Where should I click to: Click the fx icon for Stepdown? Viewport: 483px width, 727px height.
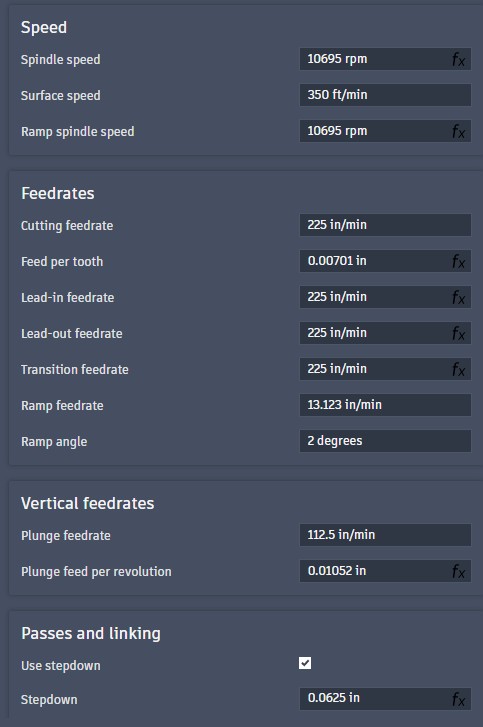[458, 699]
